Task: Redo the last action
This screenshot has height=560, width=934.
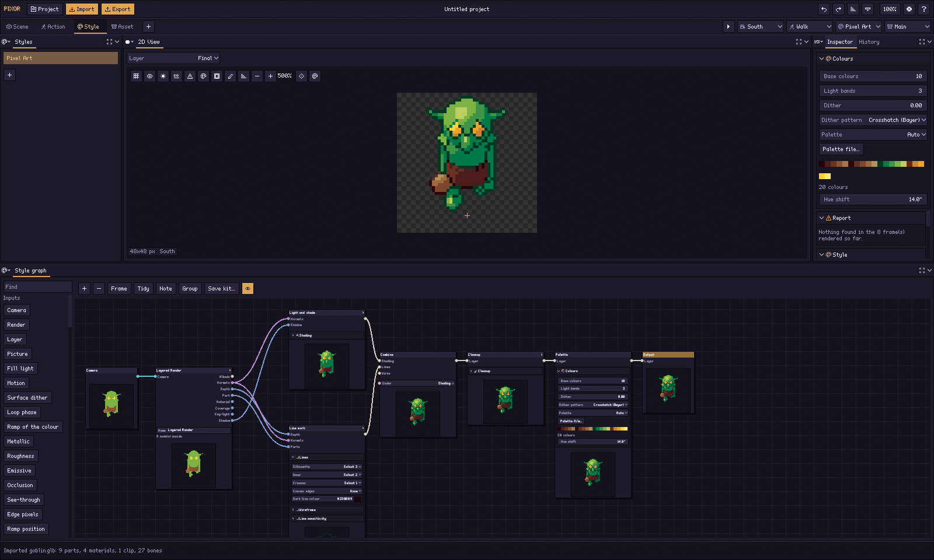Action: click(838, 9)
